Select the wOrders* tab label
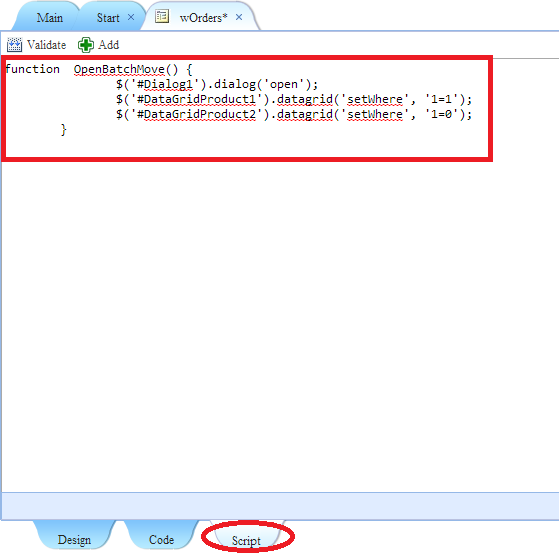 click(204, 17)
